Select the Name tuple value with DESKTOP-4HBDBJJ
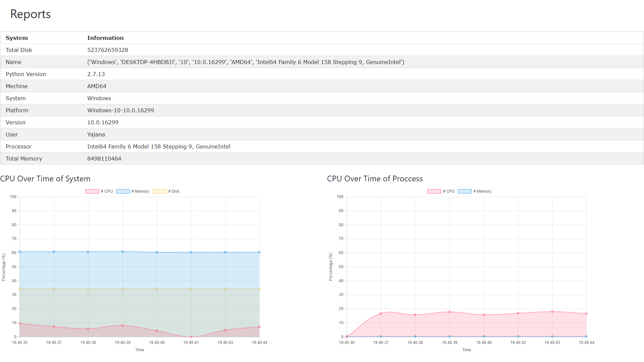 pos(246,62)
